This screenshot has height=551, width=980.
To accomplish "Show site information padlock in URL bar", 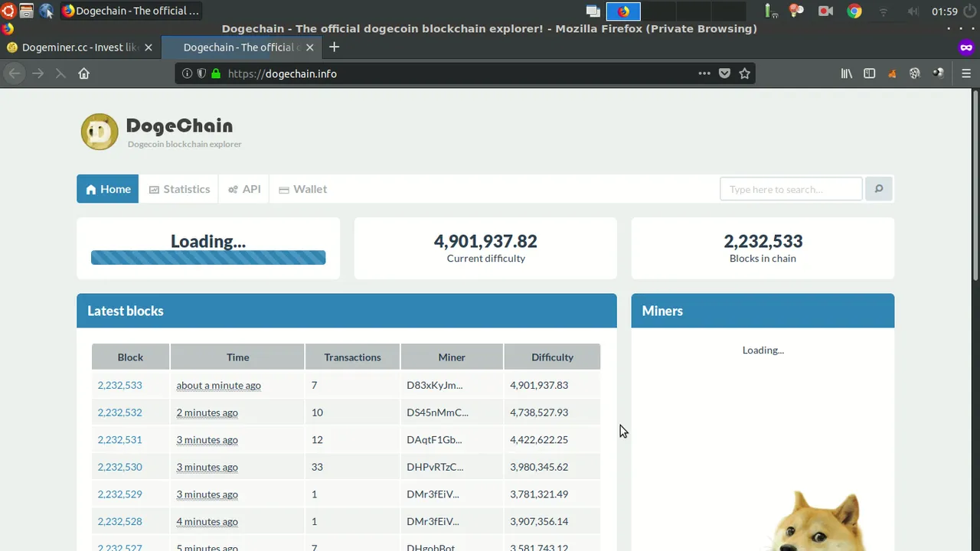I will [x=216, y=73].
